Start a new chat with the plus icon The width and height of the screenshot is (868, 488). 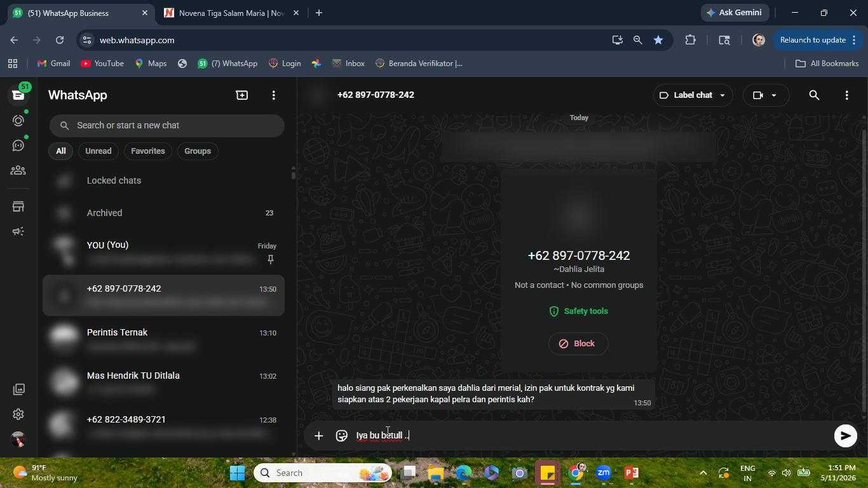241,95
